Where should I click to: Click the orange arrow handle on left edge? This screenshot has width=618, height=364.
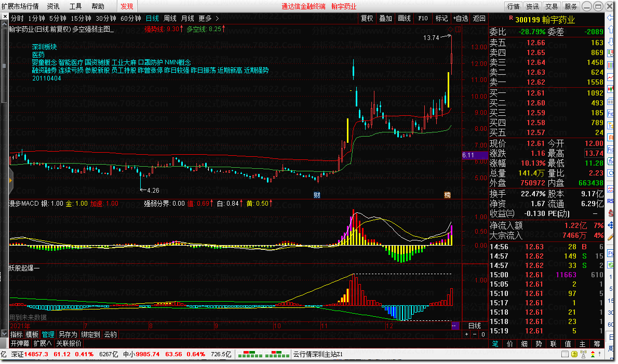click(10, 180)
